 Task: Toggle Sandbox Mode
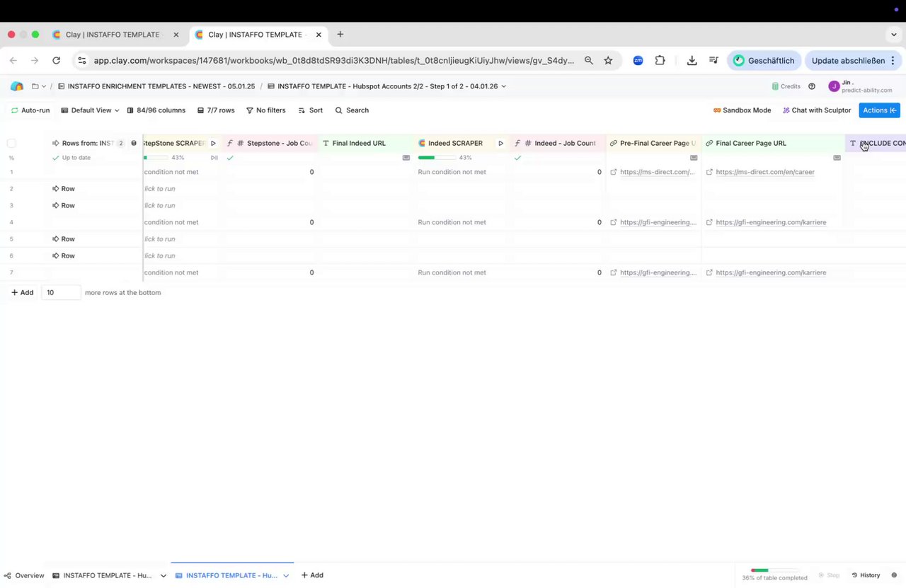pyautogui.click(x=742, y=110)
